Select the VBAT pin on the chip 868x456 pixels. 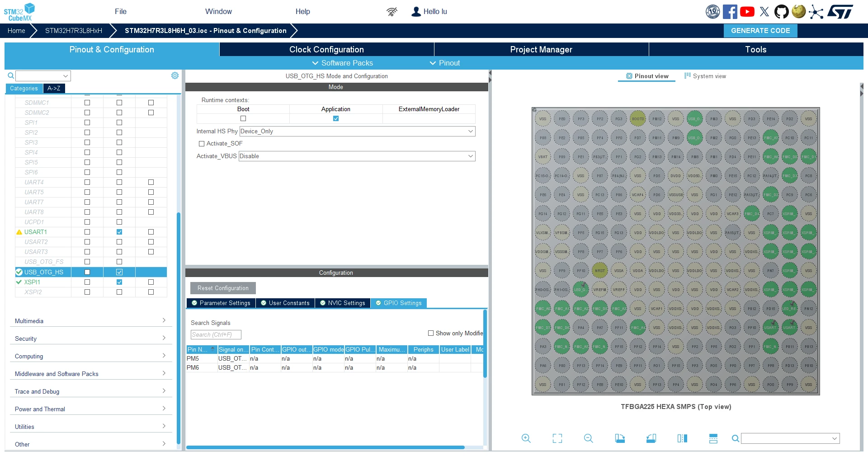[543, 157]
